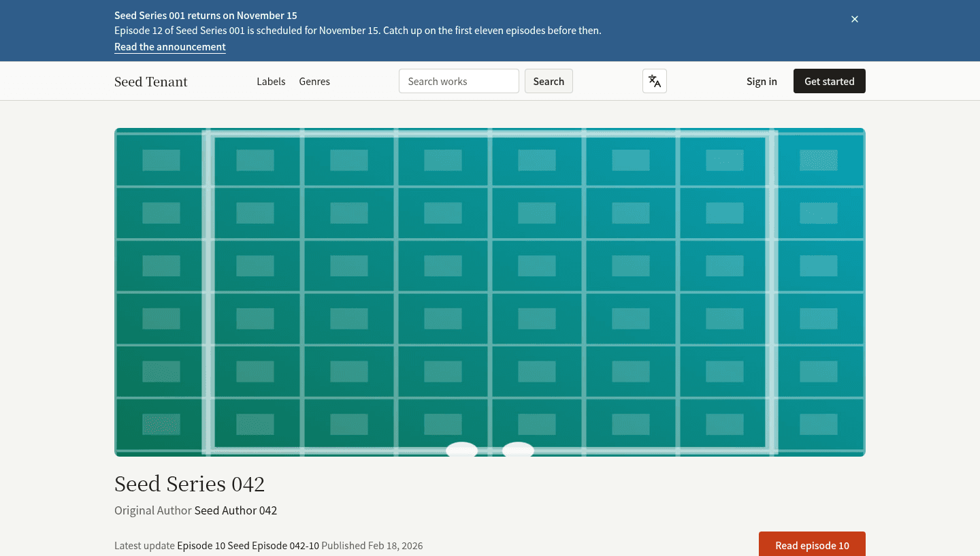980x556 pixels.
Task: Click the Seed Episode 042-10 title
Action: [x=273, y=546]
